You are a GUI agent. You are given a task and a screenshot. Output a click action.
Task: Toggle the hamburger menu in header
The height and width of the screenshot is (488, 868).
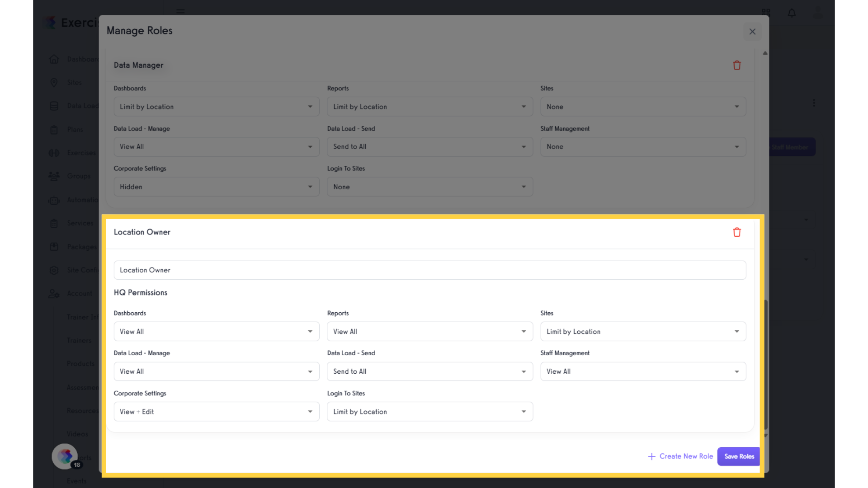pos(180,12)
